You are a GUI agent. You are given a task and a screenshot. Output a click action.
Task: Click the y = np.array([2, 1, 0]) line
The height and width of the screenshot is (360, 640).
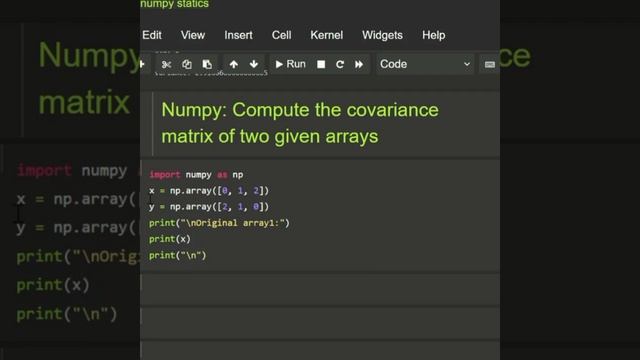[x=209, y=207]
